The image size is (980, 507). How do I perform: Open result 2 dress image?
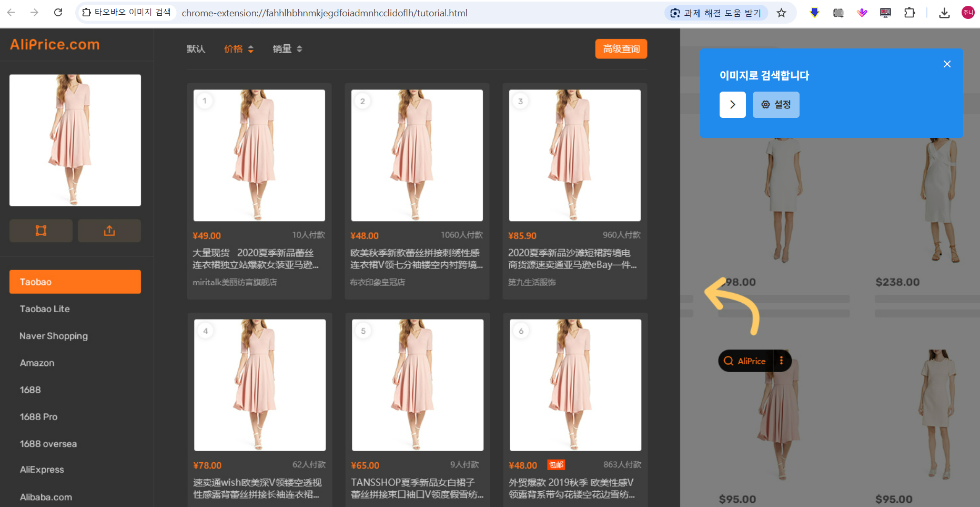417,155
